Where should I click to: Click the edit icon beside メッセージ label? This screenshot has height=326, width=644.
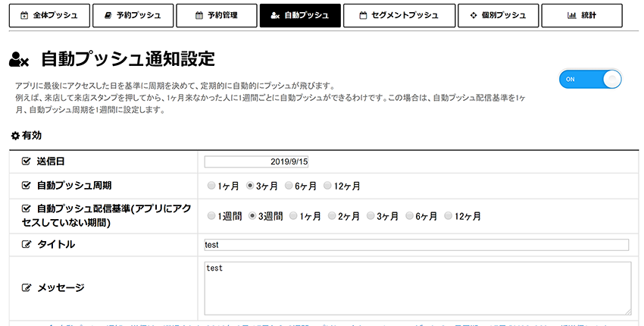(27, 288)
